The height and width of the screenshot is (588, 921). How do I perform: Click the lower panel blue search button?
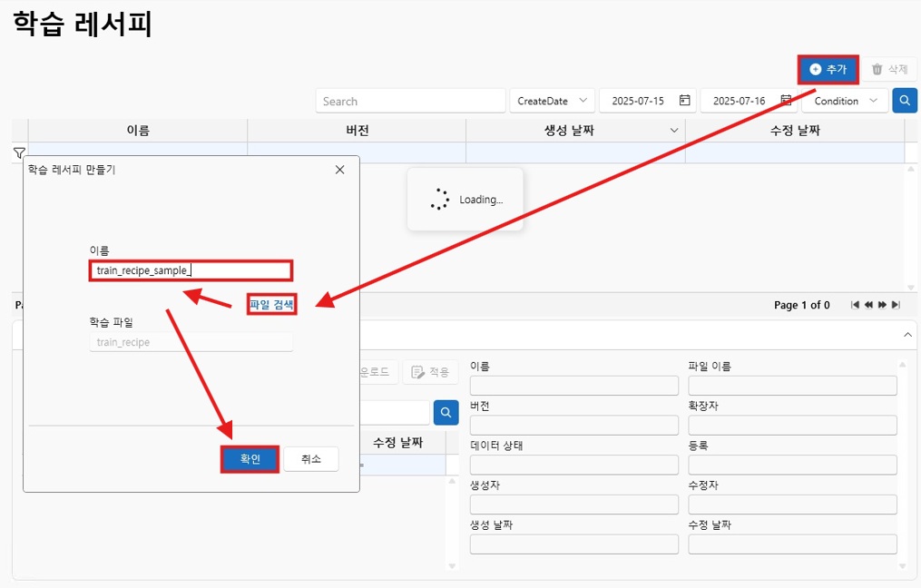446,413
